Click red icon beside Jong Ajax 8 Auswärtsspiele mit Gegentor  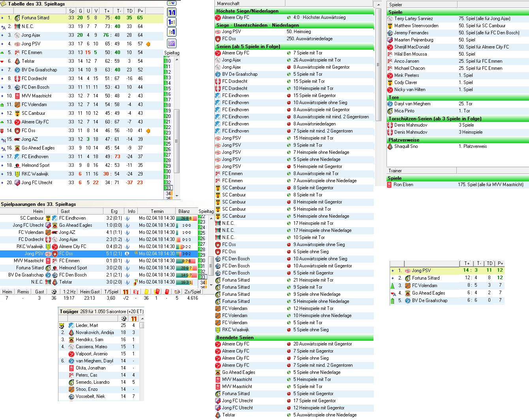tap(289, 67)
